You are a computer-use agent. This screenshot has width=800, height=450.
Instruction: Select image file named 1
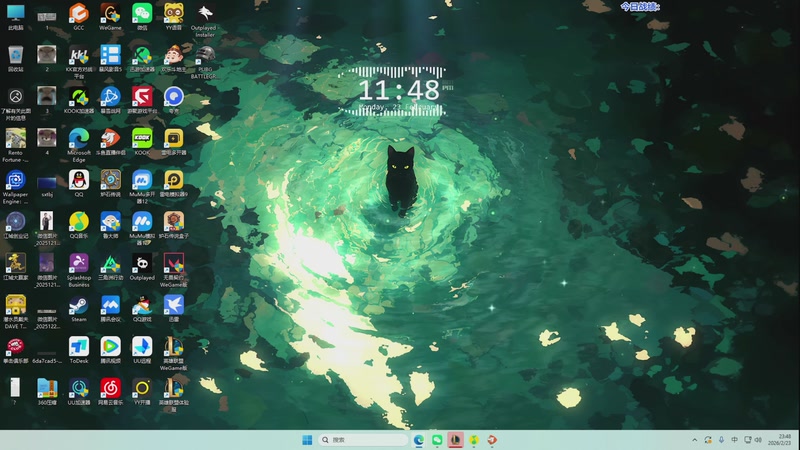point(47,19)
